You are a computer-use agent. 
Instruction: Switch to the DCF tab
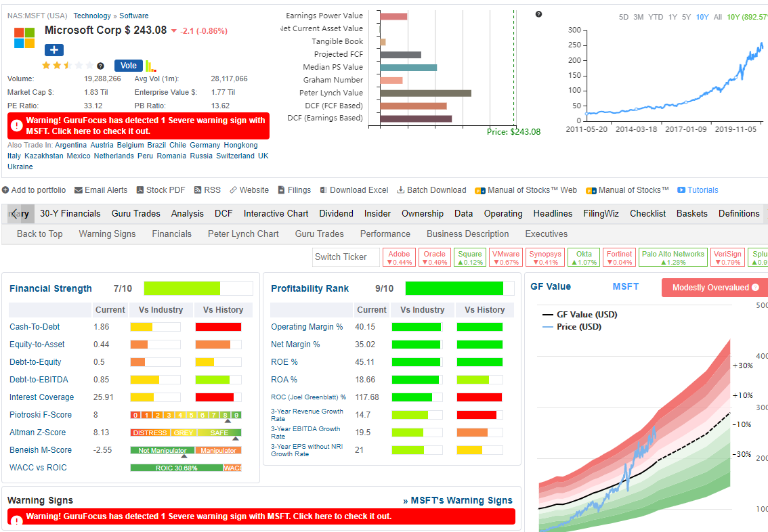click(x=223, y=213)
